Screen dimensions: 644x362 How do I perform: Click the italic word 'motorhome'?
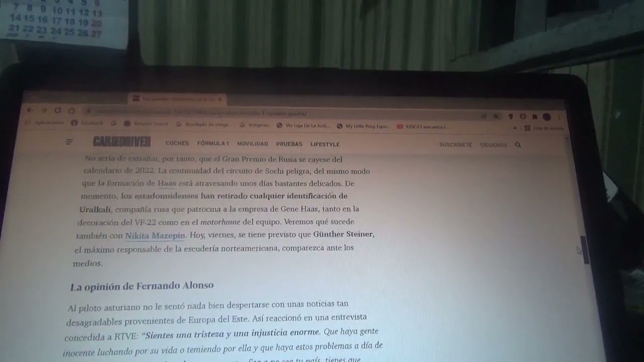(x=220, y=222)
